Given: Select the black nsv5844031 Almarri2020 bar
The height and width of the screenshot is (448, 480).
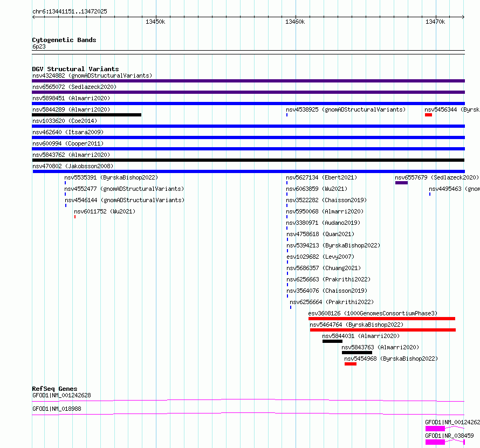Looking at the screenshot, I should [x=332, y=341].
